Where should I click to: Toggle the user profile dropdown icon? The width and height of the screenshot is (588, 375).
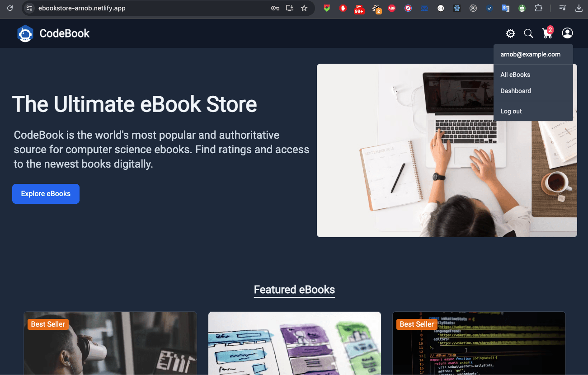click(567, 33)
